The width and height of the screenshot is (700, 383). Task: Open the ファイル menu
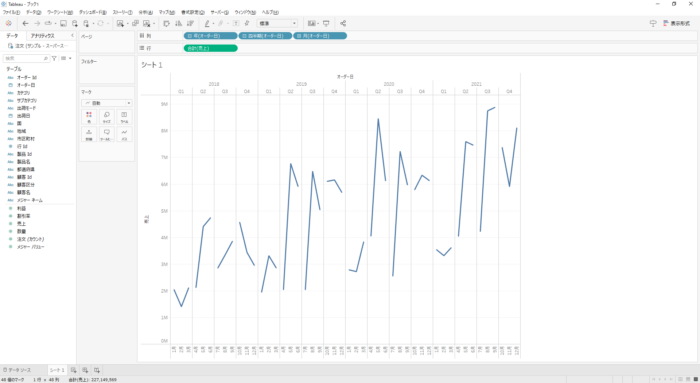[11, 12]
